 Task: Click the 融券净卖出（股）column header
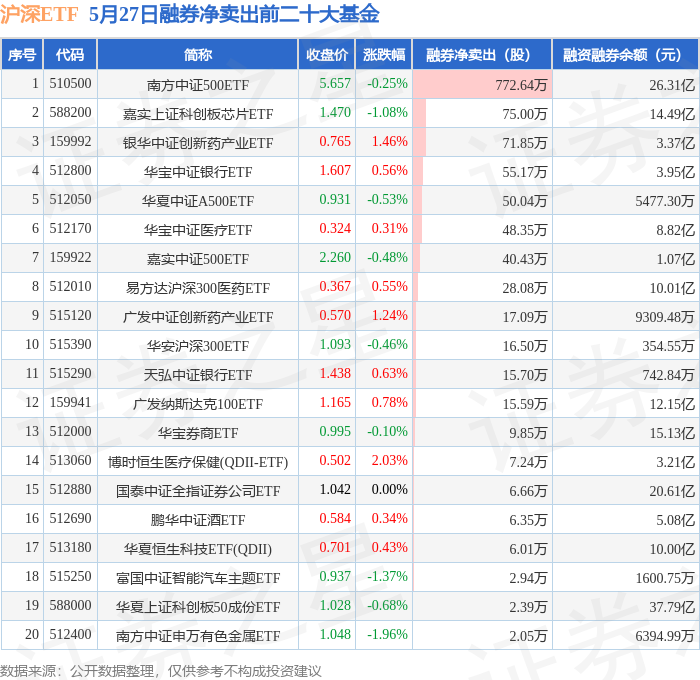tap(482, 54)
